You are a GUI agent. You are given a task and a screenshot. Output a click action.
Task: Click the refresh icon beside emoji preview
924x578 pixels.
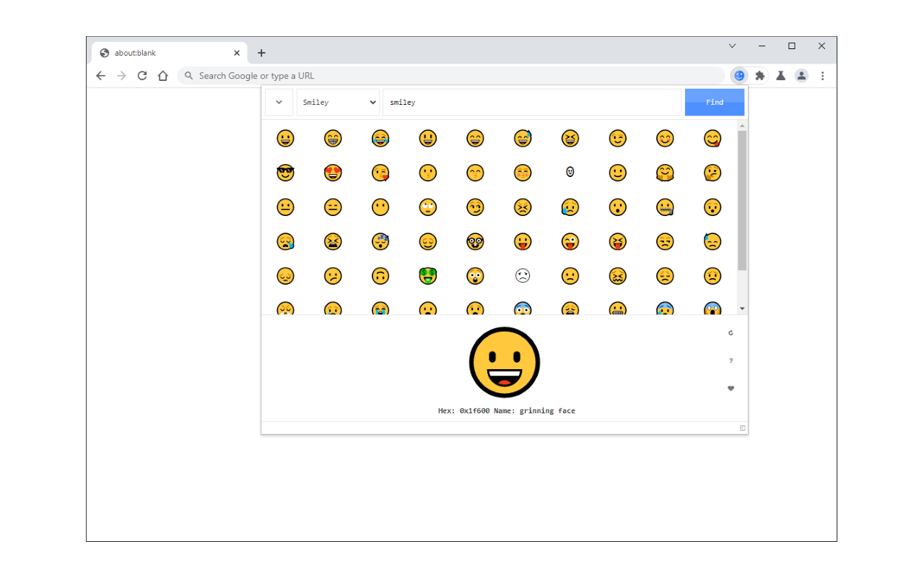click(x=731, y=333)
